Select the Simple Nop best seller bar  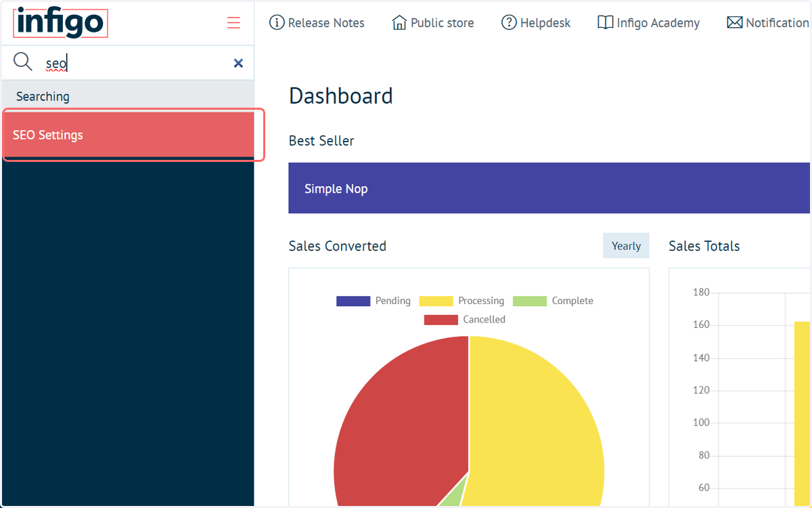click(x=549, y=188)
